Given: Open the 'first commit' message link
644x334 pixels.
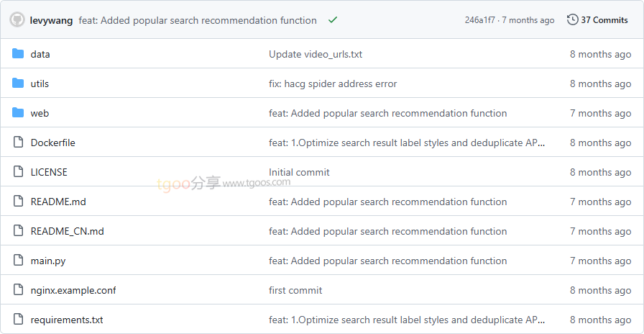Looking at the screenshot, I should [295, 290].
